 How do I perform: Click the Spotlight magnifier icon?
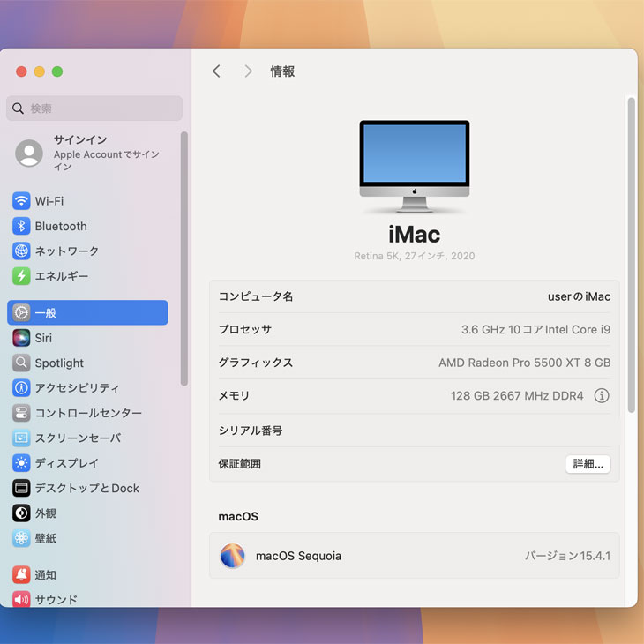pos(21,363)
